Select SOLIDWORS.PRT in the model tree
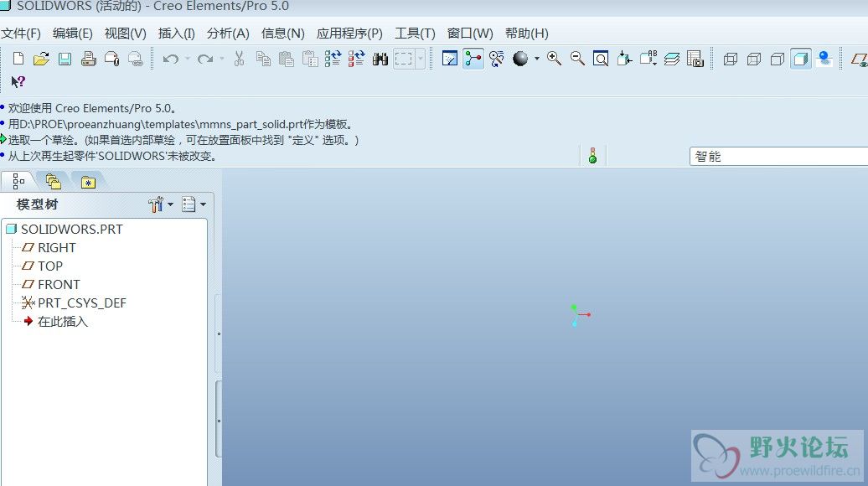 pyautogui.click(x=65, y=229)
